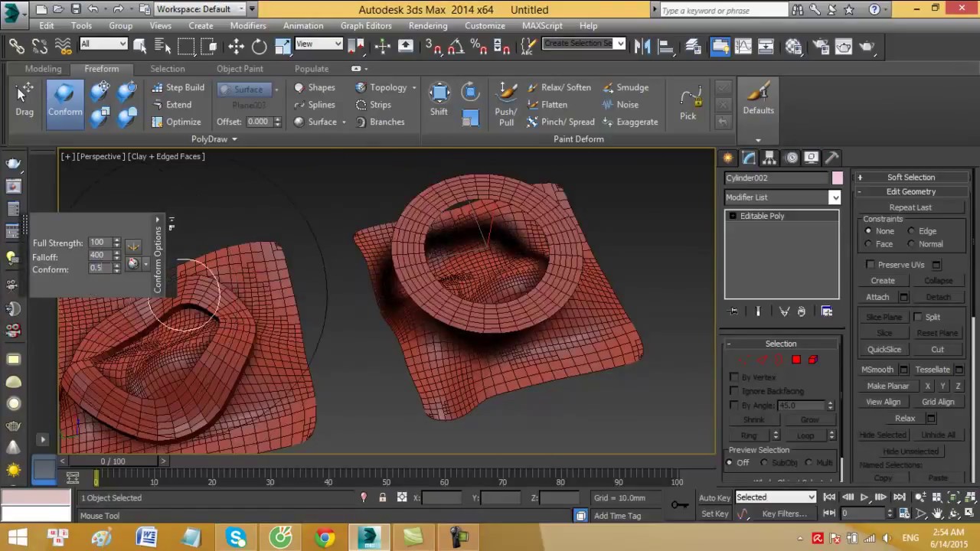This screenshot has height=551, width=980.
Task: Click the Grid Align button
Action: click(x=938, y=402)
